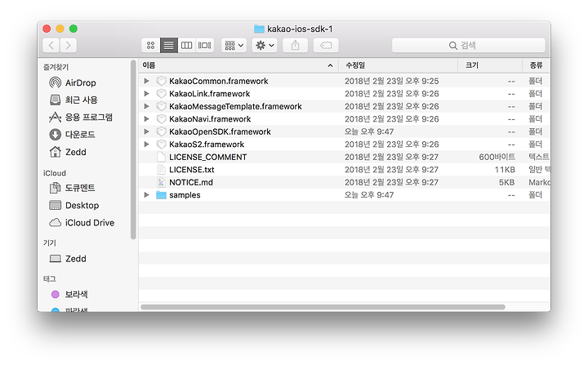Screen dimensions: 588x365
Task: Sort by the 이름 column header
Action: [x=238, y=65]
